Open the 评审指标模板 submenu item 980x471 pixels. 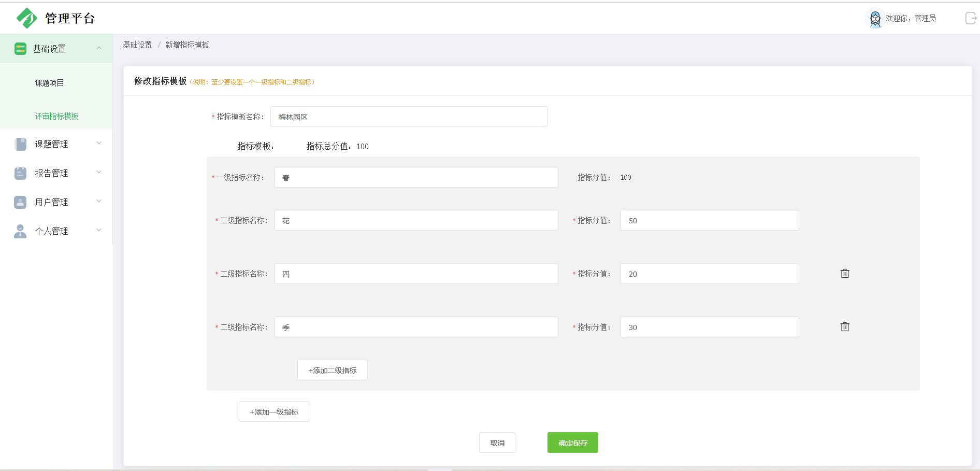(56, 116)
